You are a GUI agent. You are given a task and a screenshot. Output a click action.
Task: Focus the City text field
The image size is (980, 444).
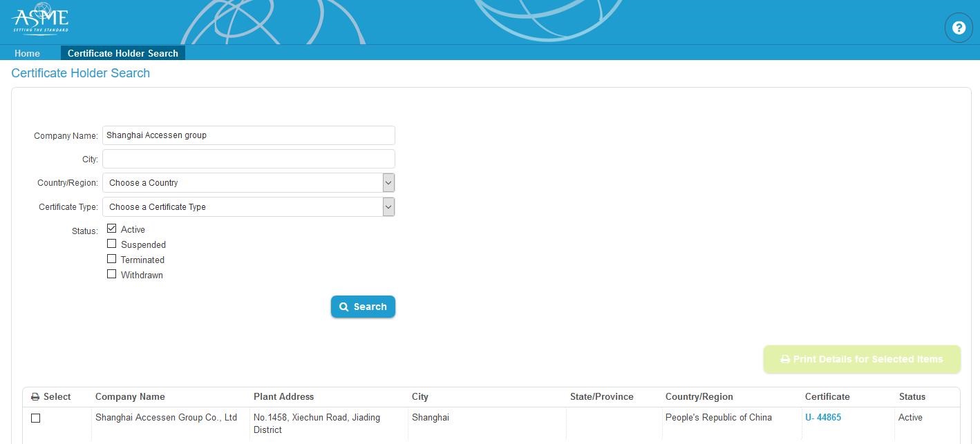point(248,159)
